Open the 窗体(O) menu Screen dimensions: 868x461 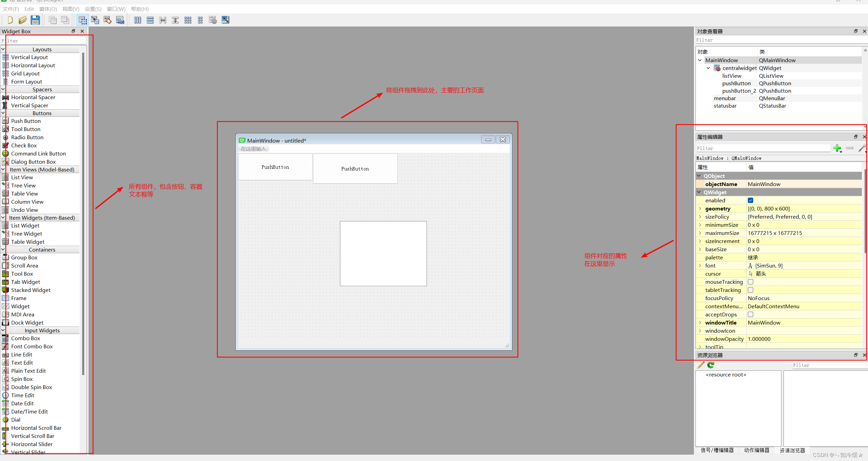click(x=48, y=9)
